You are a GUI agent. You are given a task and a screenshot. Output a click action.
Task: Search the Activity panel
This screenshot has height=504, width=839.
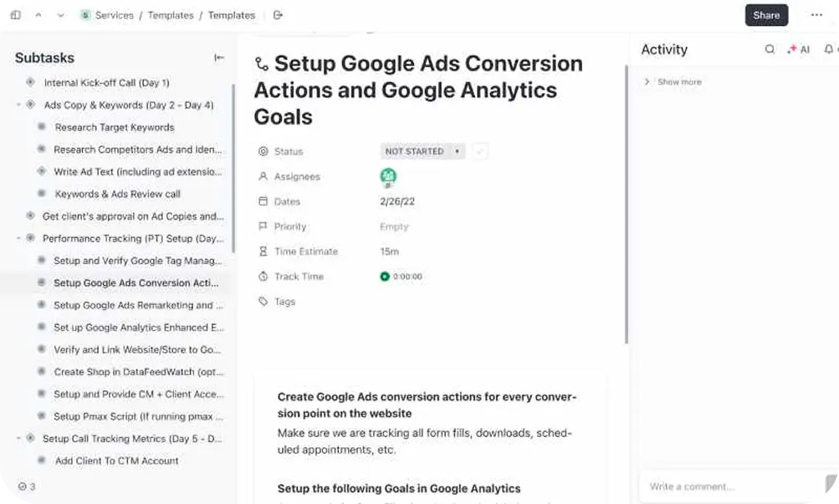click(770, 49)
